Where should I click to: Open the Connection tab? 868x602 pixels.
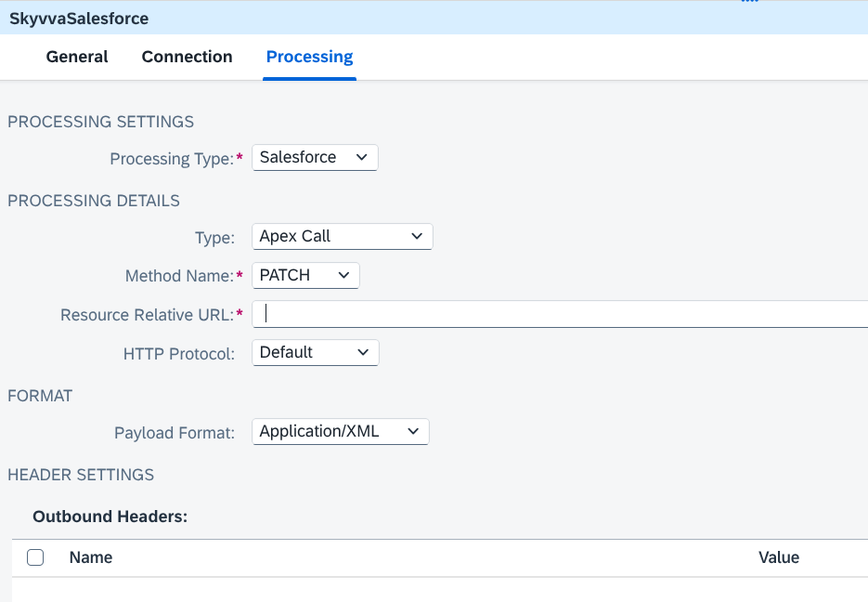tap(188, 57)
